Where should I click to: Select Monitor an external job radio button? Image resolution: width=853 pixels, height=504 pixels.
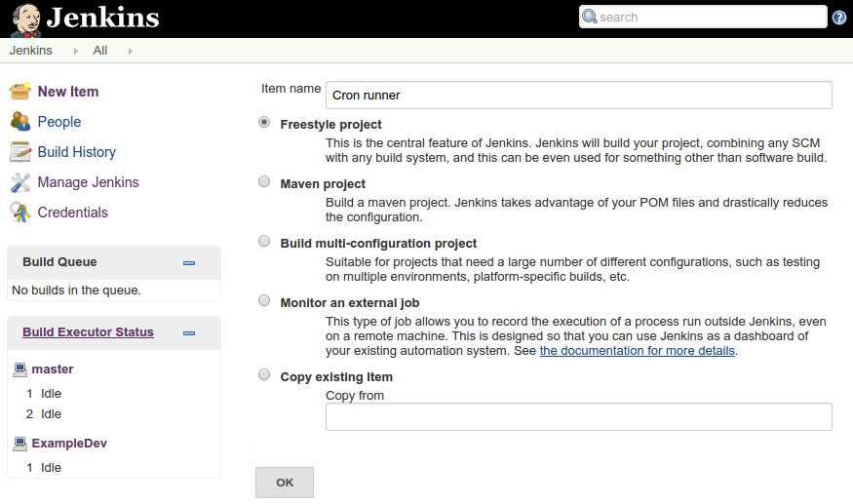264,300
